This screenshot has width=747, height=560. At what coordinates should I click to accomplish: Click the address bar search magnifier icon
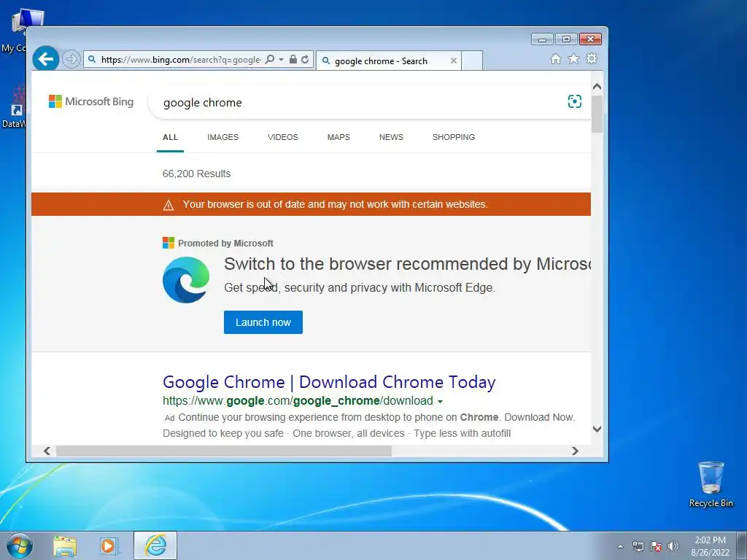(270, 60)
